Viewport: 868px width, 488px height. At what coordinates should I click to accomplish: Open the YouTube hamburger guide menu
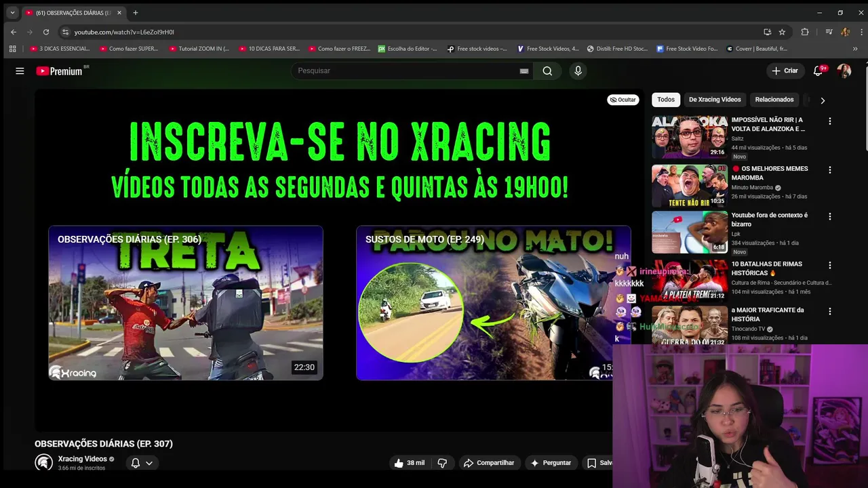click(20, 70)
